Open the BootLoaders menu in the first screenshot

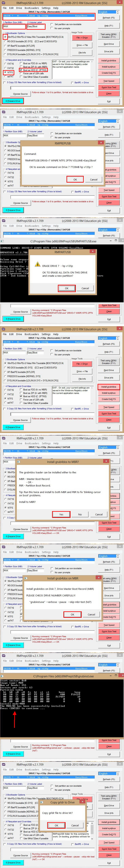[x=32, y=8]
